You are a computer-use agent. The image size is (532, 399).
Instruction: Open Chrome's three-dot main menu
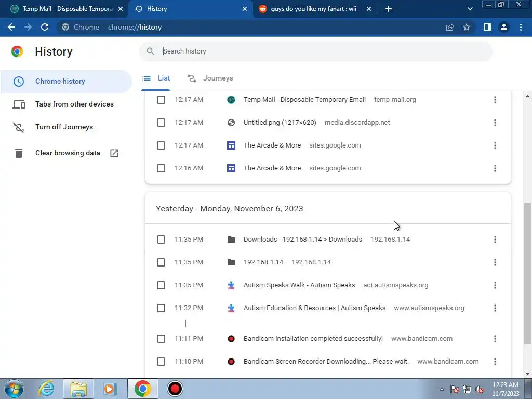pyautogui.click(x=521, y=27)
